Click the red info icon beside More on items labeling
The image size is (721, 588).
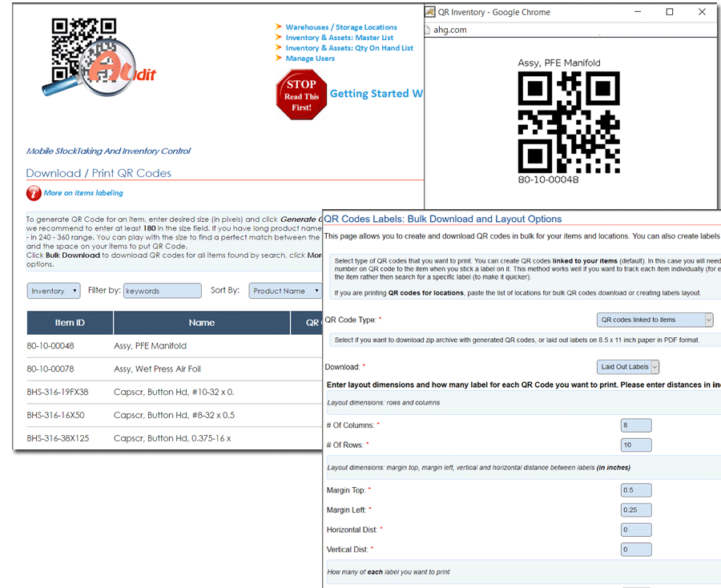coord(34,193)
